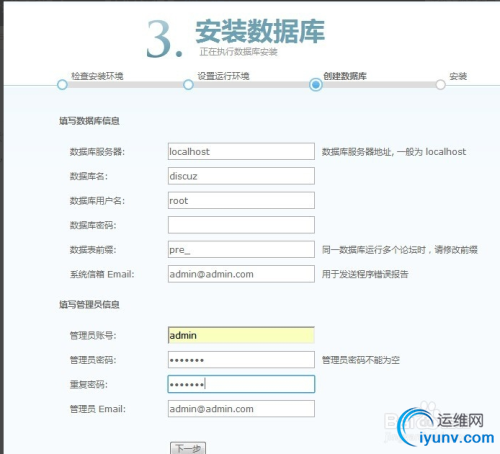Click the 检查安装环境 step label
The width and height of the screenshot is (500, 454).
[97, 76]
